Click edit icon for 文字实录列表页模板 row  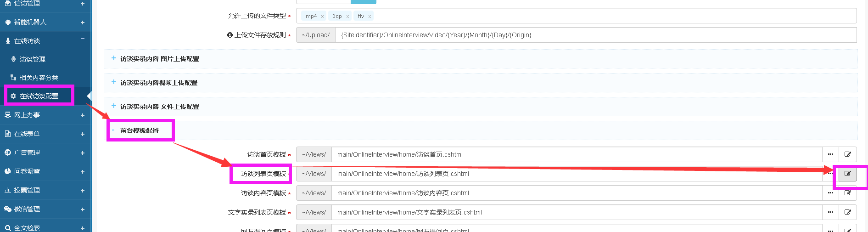[x=847, y=212]
